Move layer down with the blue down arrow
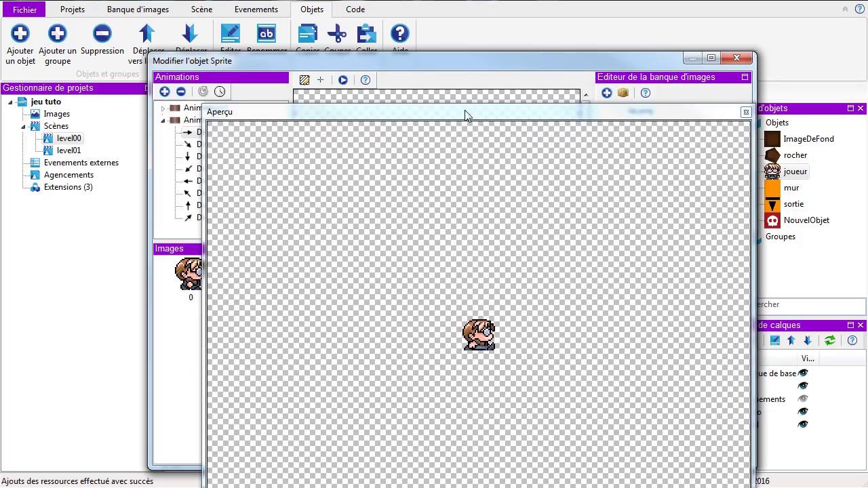 (x=808, y=340)
